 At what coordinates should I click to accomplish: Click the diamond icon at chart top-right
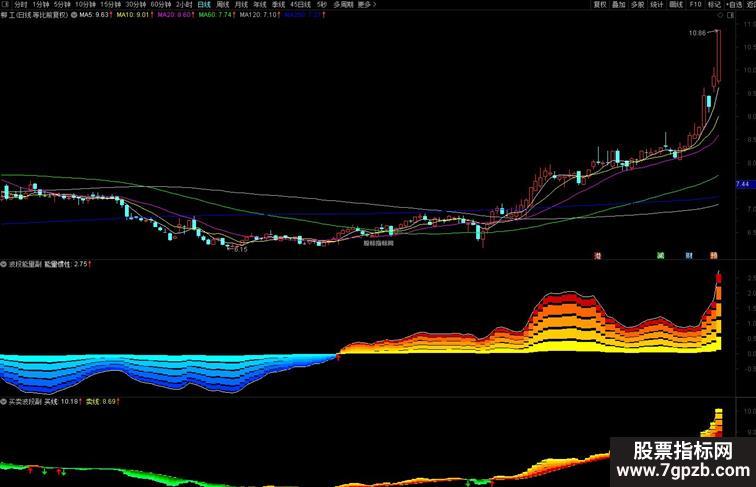(721, 15)
